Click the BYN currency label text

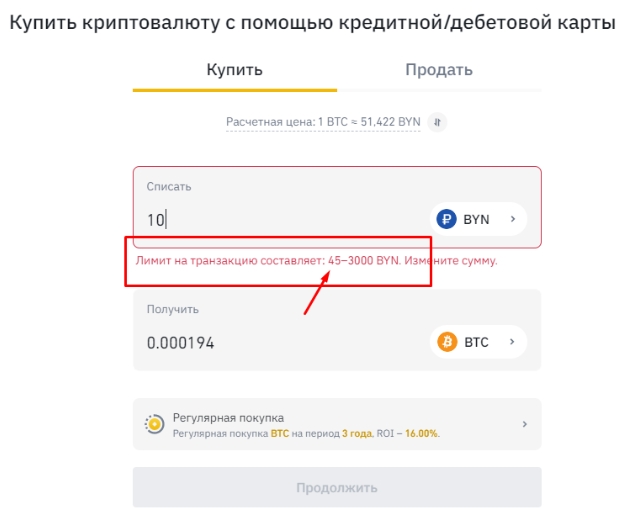[x=476, y=219]
